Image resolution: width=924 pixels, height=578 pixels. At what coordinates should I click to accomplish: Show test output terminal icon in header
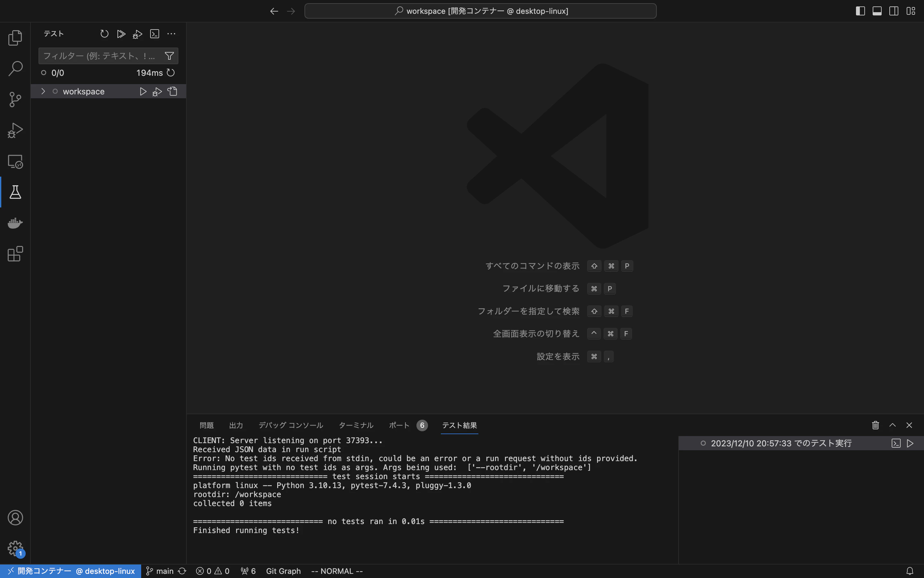click(155, 34)
